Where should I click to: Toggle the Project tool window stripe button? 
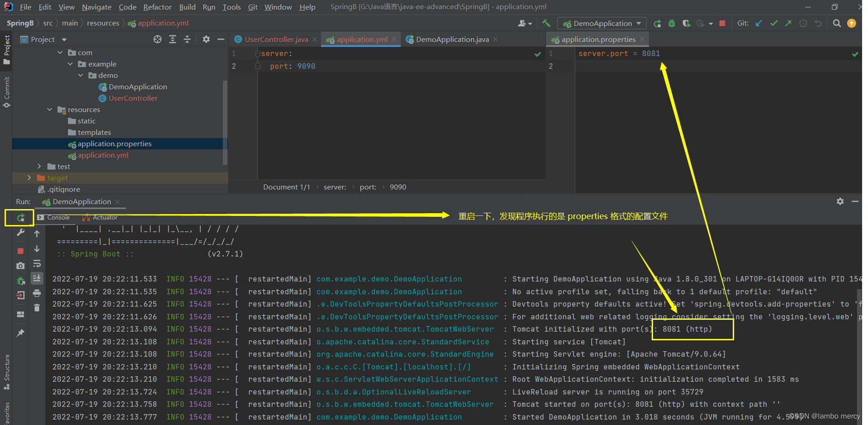tap(6, 50)
